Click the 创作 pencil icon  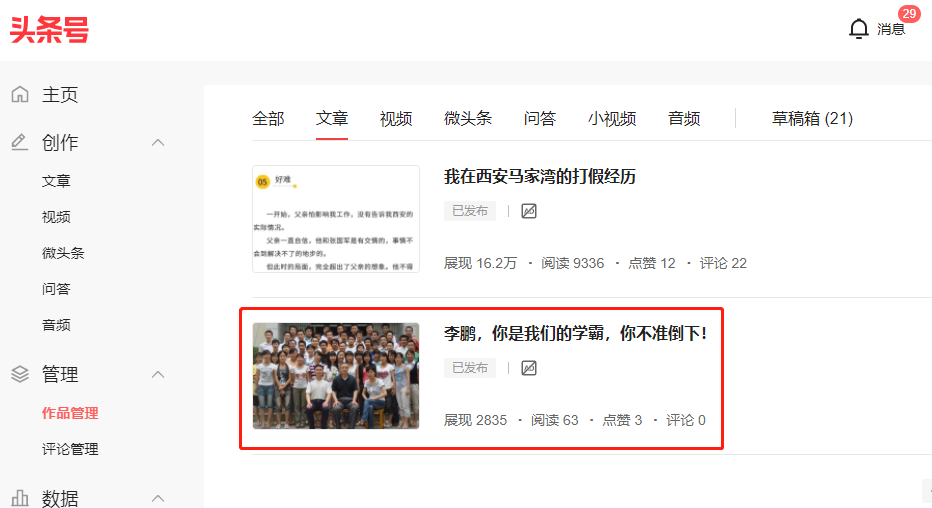click(x=20, y=142)
